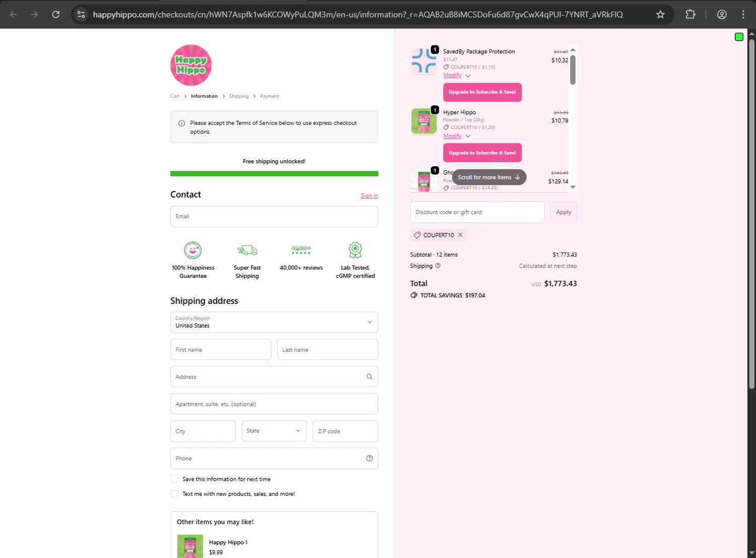Remove the COUPERT10 discount code
756x558 pixels.
click(x=460, y=235)
